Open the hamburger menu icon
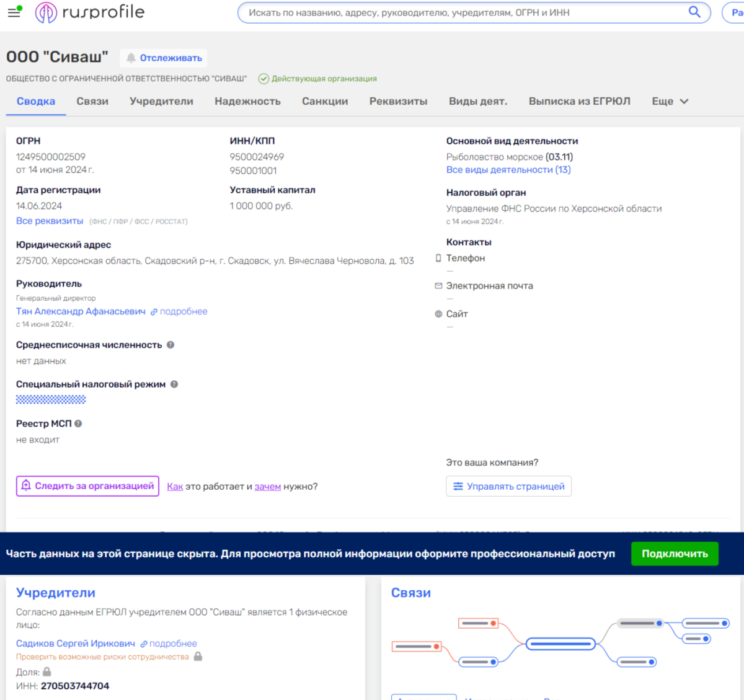The height and width of the screenshot is (700, 744). pyautogui.click(x=14, y=12)
